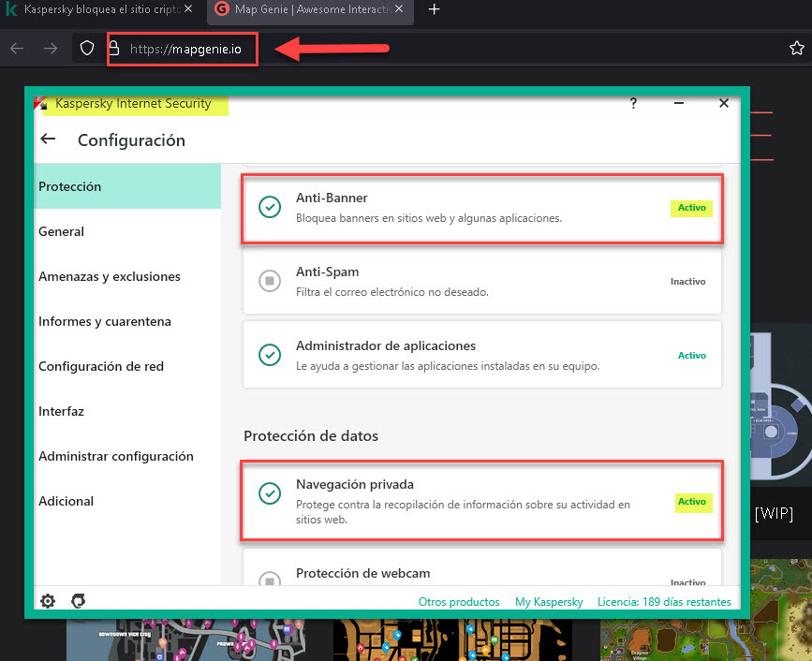Open Interfaz settings section

coord(127,412)
